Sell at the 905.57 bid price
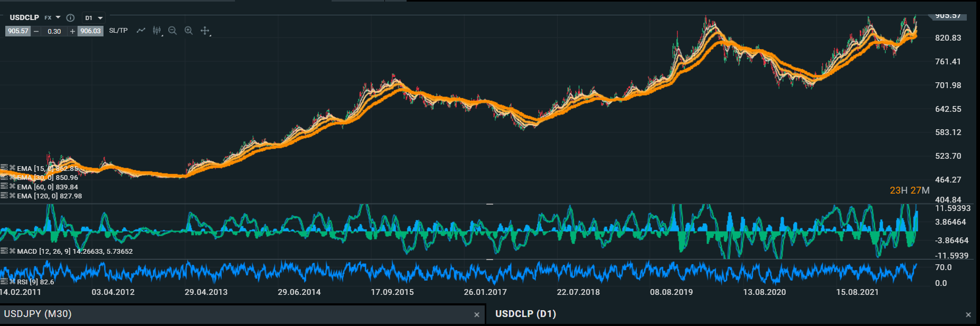Screen dimensions: 980x326 pyautogui.click(x=18, y=31)
